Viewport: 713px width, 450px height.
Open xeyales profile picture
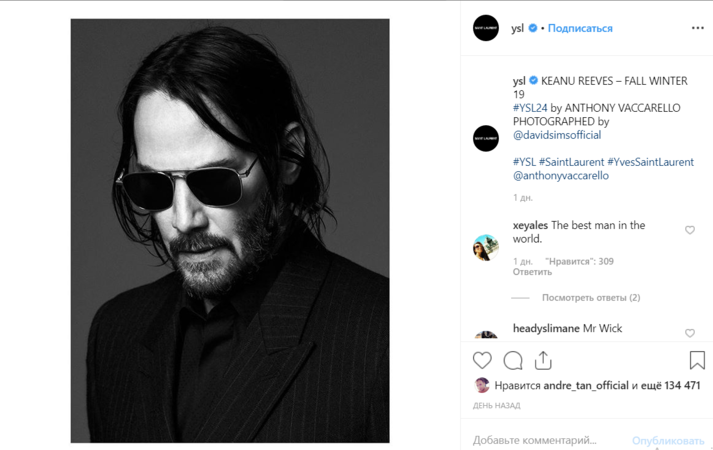click(486, 247)
